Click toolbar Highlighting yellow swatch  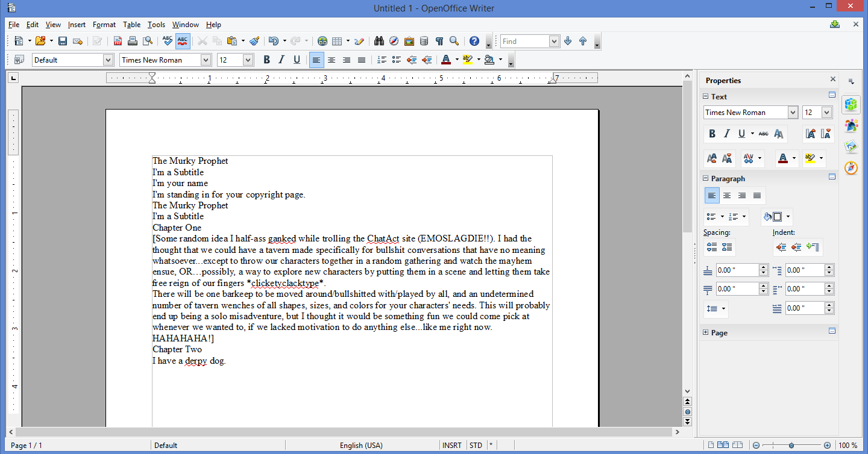click(x=467, y=60)
